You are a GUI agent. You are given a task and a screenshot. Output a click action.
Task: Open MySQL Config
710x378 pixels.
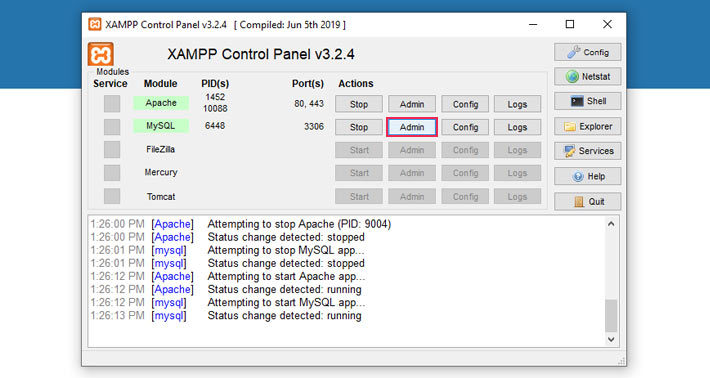point(465,127)
